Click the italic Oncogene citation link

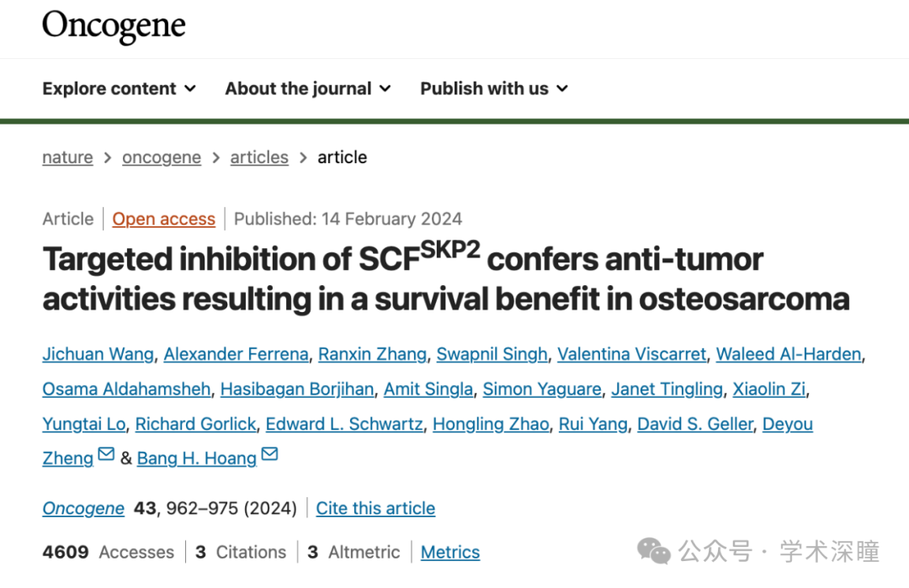pos(83,508)
